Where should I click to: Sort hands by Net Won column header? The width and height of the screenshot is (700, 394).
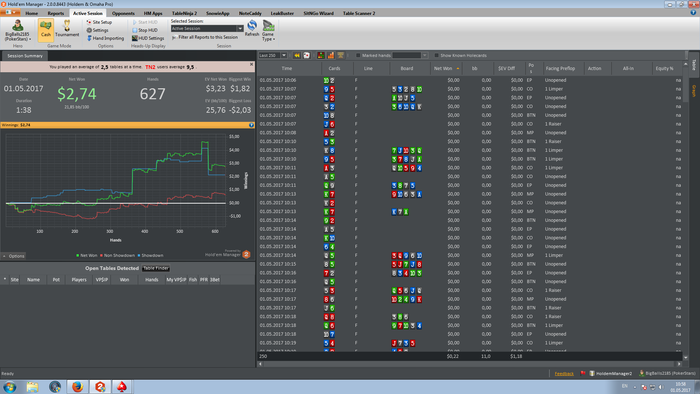pyautogui.click(x=443, y=68)
